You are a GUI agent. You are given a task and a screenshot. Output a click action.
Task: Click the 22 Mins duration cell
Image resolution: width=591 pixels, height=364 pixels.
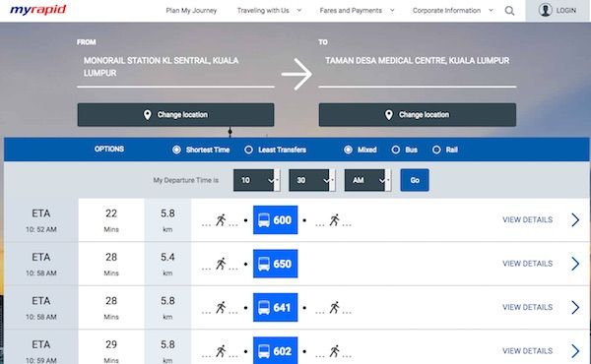coord(111,220)
